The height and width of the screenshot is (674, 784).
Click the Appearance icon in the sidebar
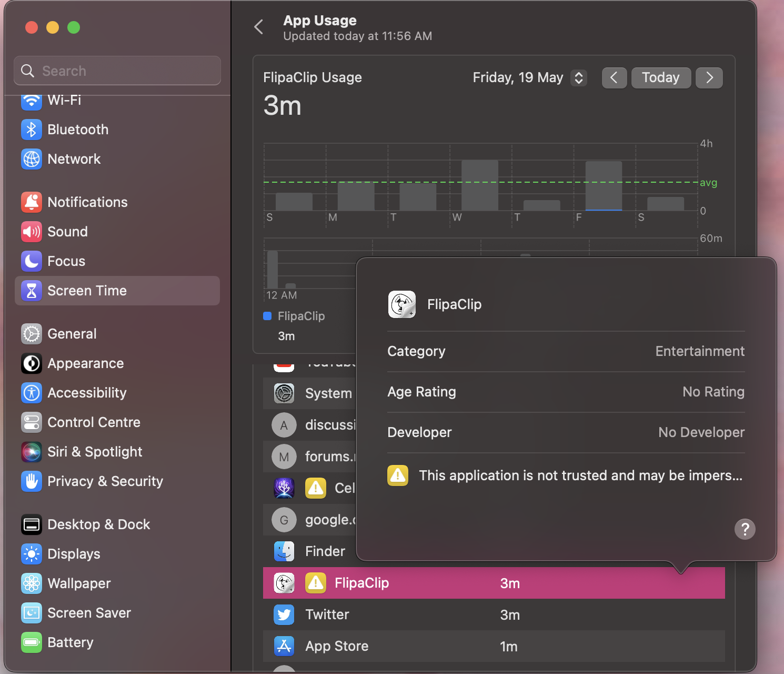point(32,363)
